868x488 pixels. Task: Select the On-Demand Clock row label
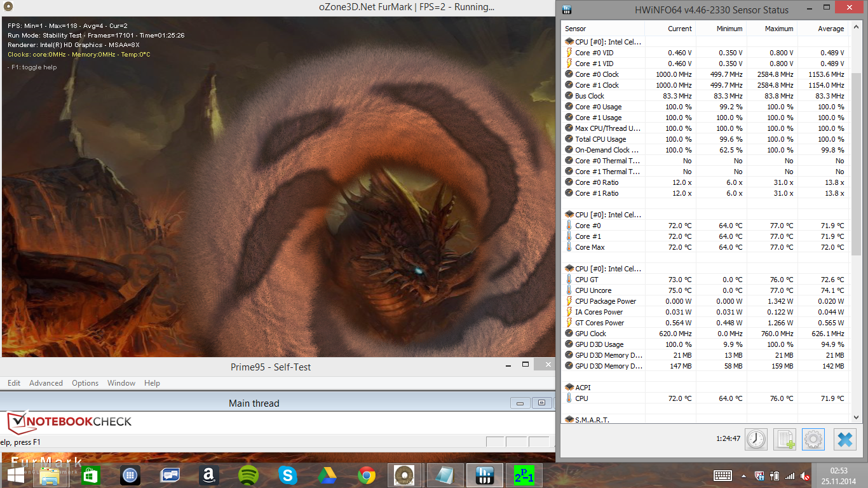coord(607,150)
